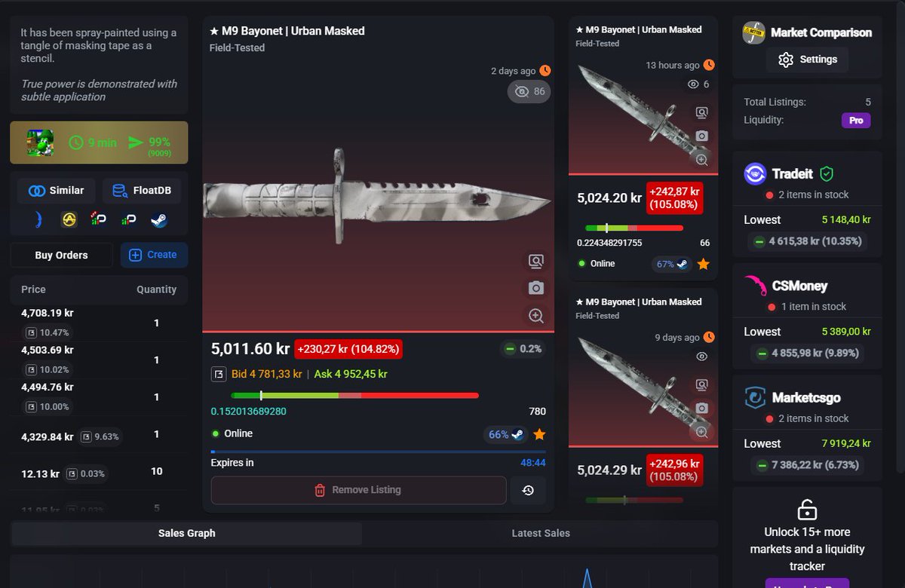This screenshot has height=588, width=905.
Task: Click the Ask 4 952,45 kr value
Action: pyautogui.click(x=351, y=374)
